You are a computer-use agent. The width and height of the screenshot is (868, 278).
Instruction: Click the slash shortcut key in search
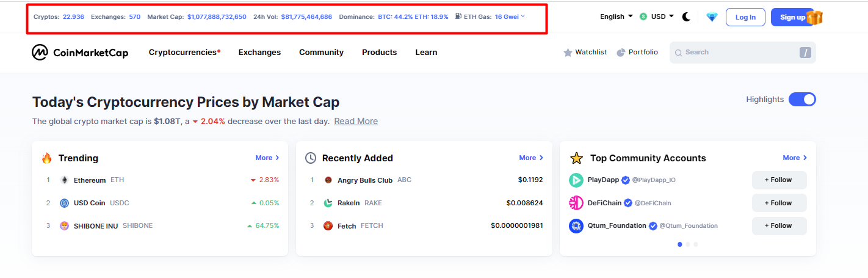click(x=806, y=53)
